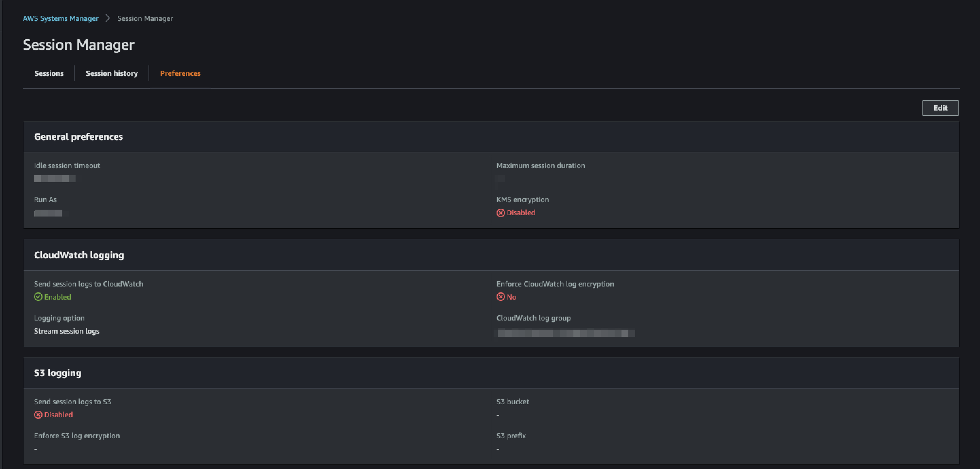Click the Run As label
Image resolution: width=980 pixels, height=469 pixels.
(45, 199)
